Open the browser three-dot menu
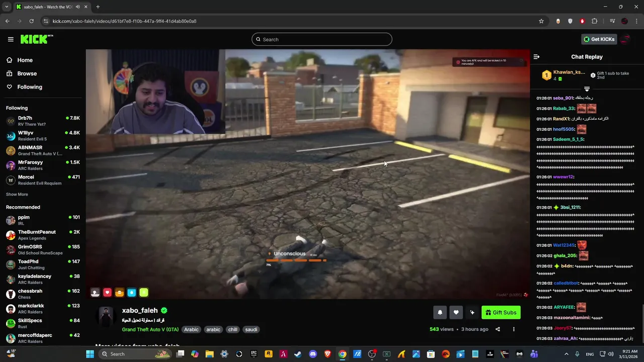The image size is (644, 362). point(636,21)
